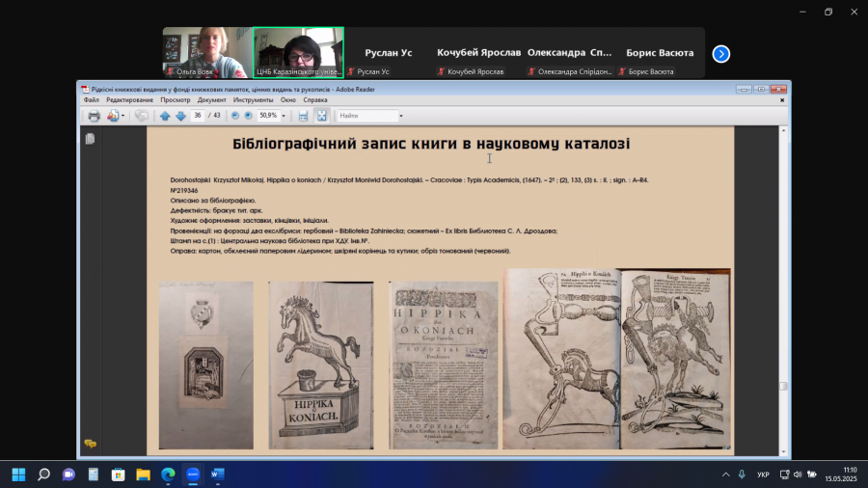Screen dimensions: 868x488
Task: Switch input language via УКР indicator
Action: (763, 474)
